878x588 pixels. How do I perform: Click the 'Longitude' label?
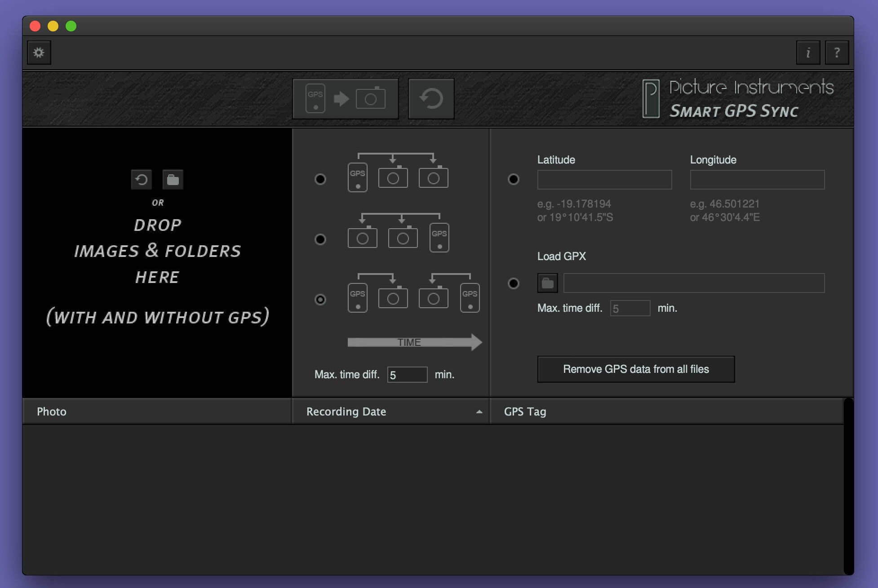point(713,160)
